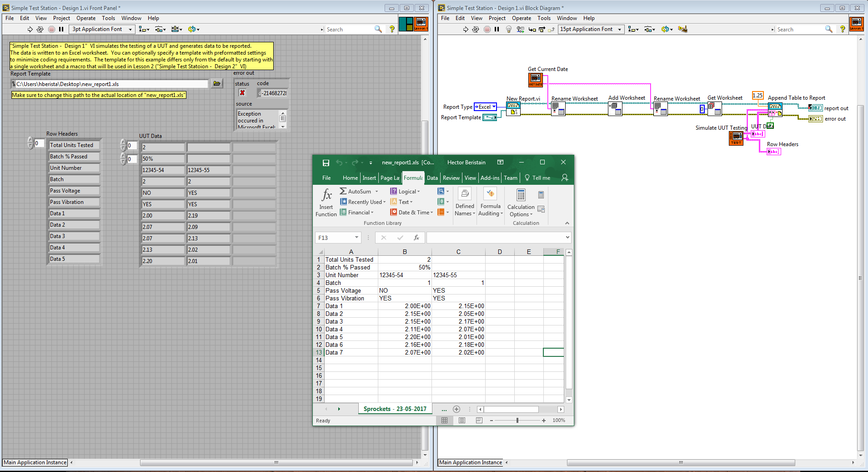Viewport: 868px width, 472px height.
Task: Open the Tools menu in Block Diagram window
Action: tap(544, 18)
